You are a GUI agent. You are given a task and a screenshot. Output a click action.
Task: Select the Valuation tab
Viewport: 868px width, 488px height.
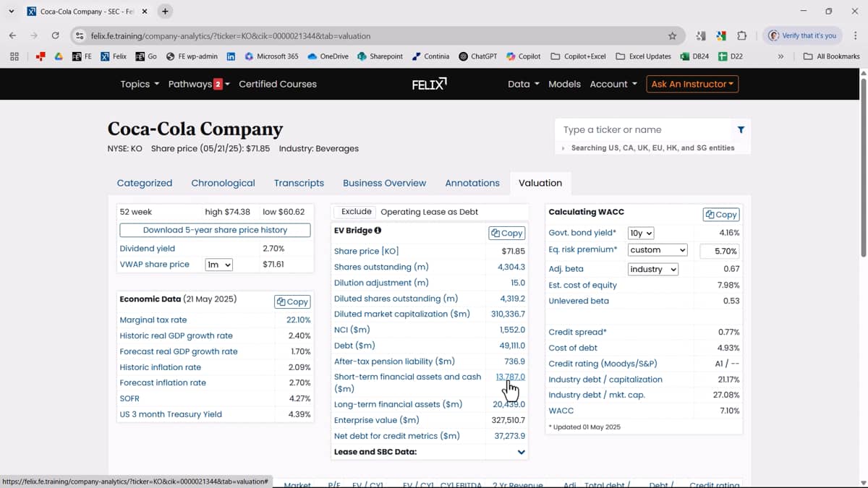[540, 183]
